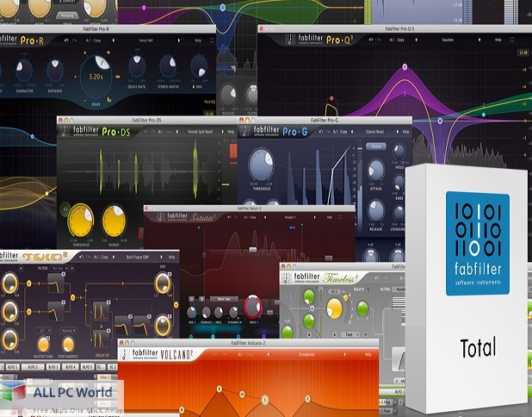Screen dimensions: 532x417
Task: Open Warm Tape style dropdown in Saturn 2
Action: pos(224,299)
